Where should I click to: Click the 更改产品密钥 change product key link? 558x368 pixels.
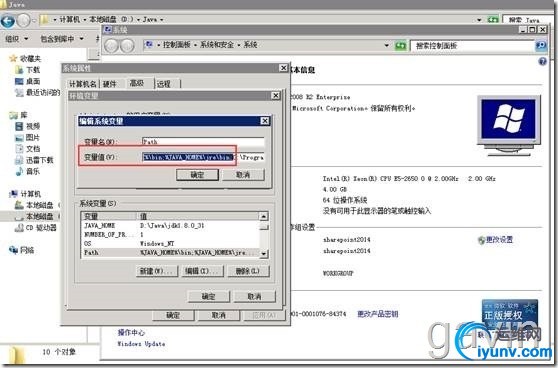pyautogui.click(x=378, y=314)
